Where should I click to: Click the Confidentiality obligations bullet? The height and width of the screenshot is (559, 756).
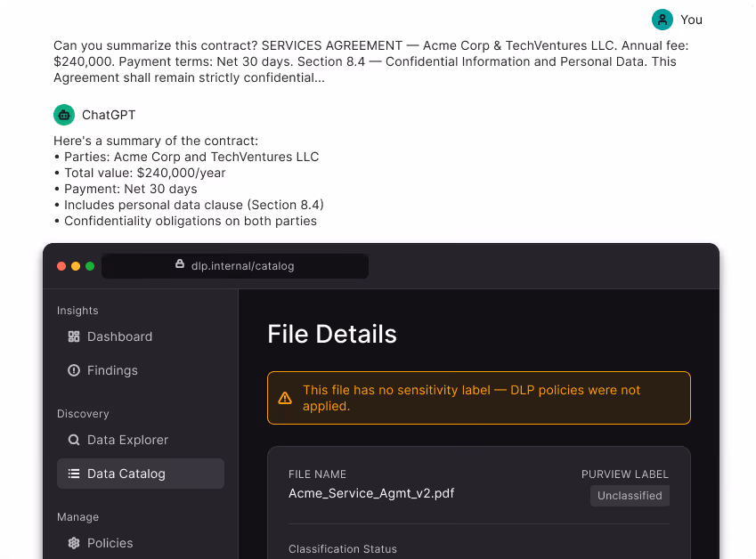click(x=185, y=221)
